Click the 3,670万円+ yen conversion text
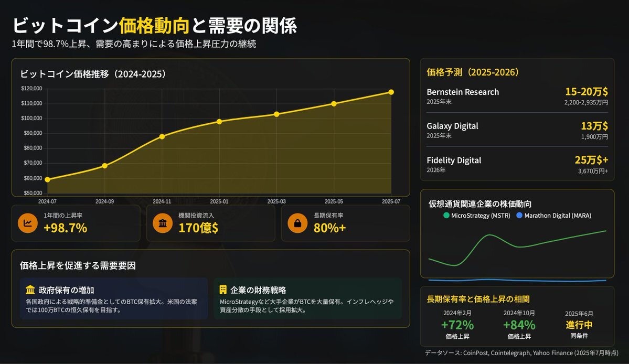This screenshot has height=364, width=629. (593, 171)
